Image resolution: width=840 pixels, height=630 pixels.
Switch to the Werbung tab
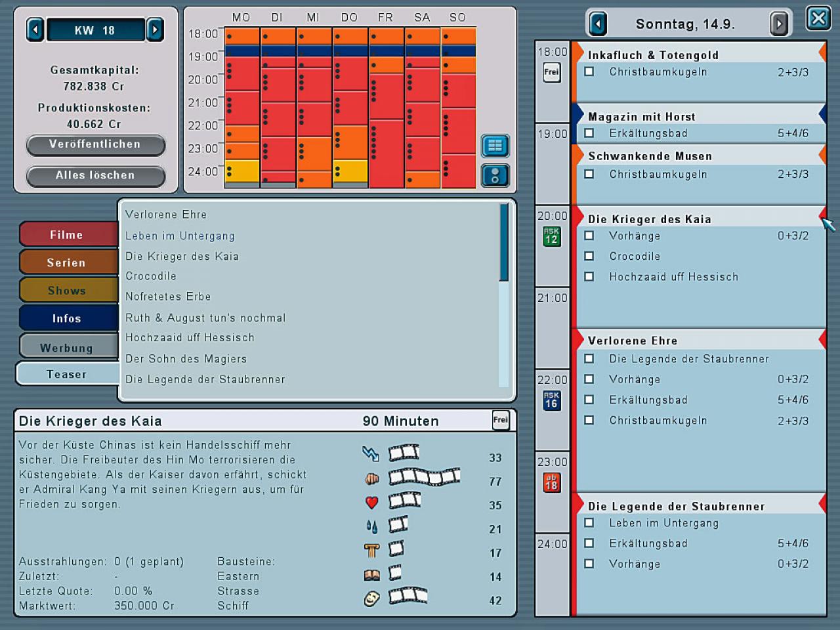(68, 347)
